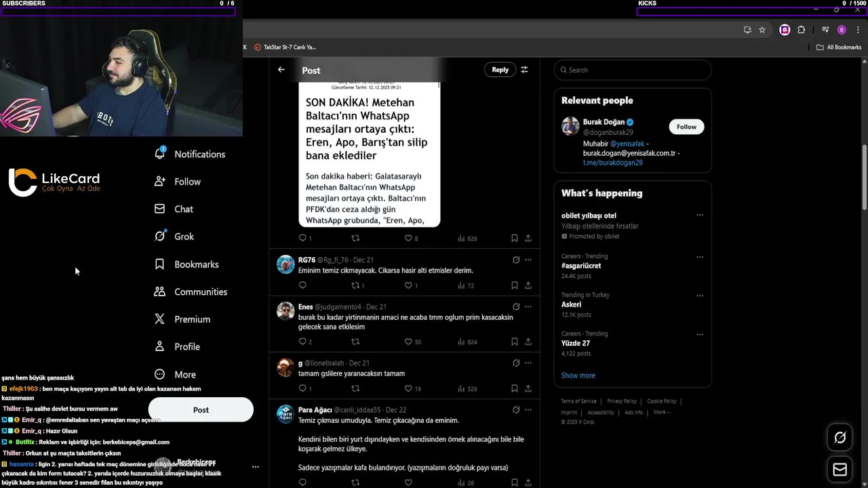Bookmark the main SON DAKİKA post
The height and width of the screenshot is (488, 868).
click(x=515, y=239)
